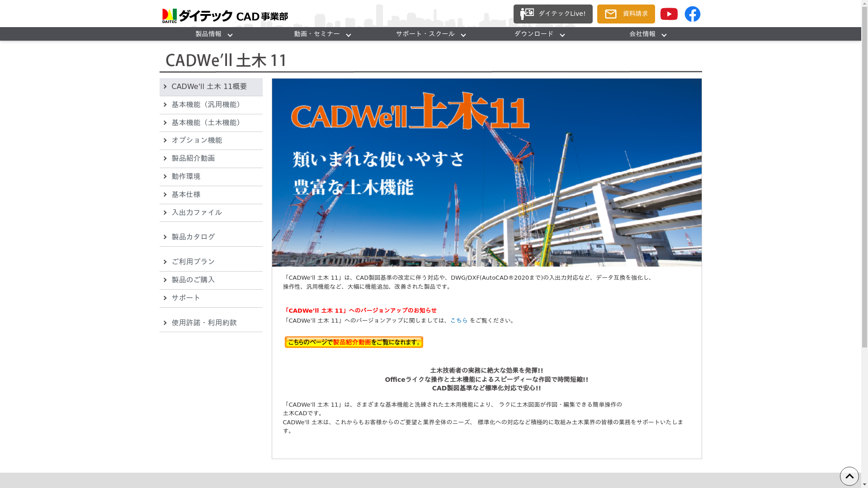Click the presenter icon on ダイテックLive!
Viewport: 868px width, 488px height.
[x=527, y=14]
